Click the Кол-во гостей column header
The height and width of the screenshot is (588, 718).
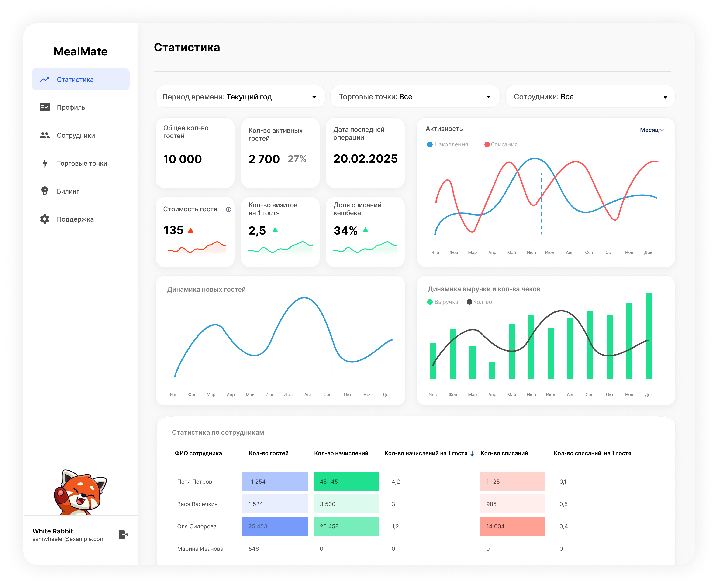coord(268,454)
